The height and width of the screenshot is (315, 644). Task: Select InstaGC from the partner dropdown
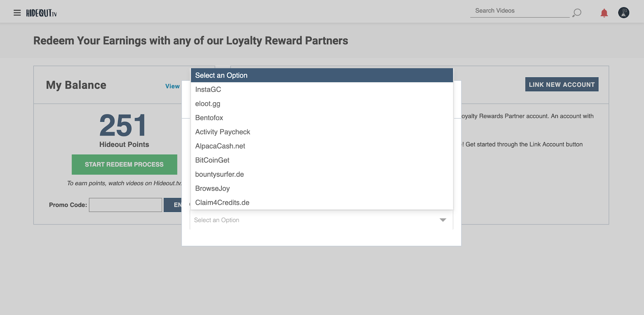coord(208,89)
